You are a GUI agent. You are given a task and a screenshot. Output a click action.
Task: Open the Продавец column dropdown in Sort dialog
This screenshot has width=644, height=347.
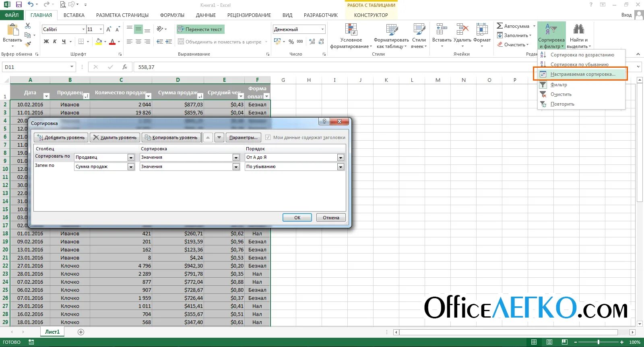[131, 157]
